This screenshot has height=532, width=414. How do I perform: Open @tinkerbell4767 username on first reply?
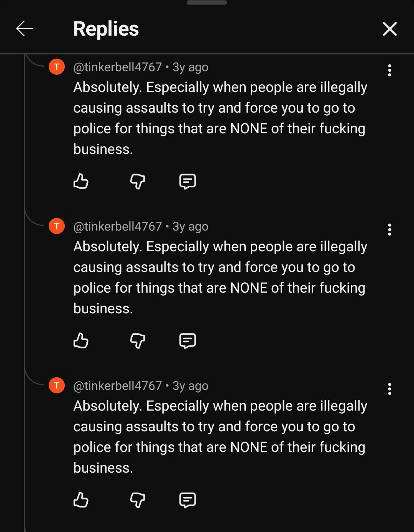118,67
